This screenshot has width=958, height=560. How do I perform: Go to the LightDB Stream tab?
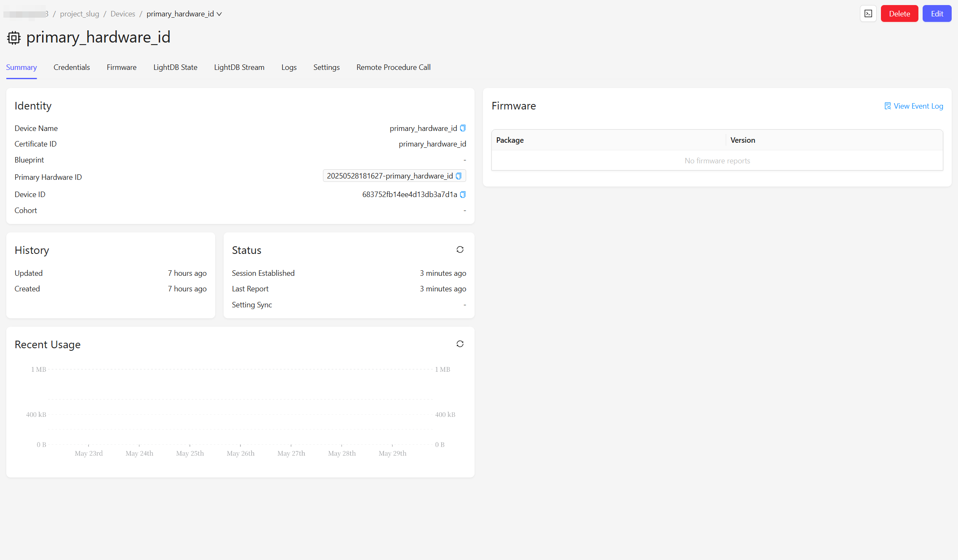tap(239, 67)
